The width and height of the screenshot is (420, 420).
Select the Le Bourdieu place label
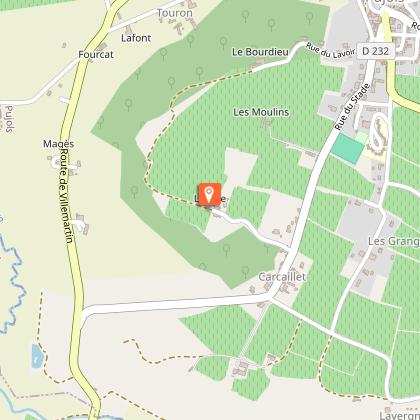[260, 52]
